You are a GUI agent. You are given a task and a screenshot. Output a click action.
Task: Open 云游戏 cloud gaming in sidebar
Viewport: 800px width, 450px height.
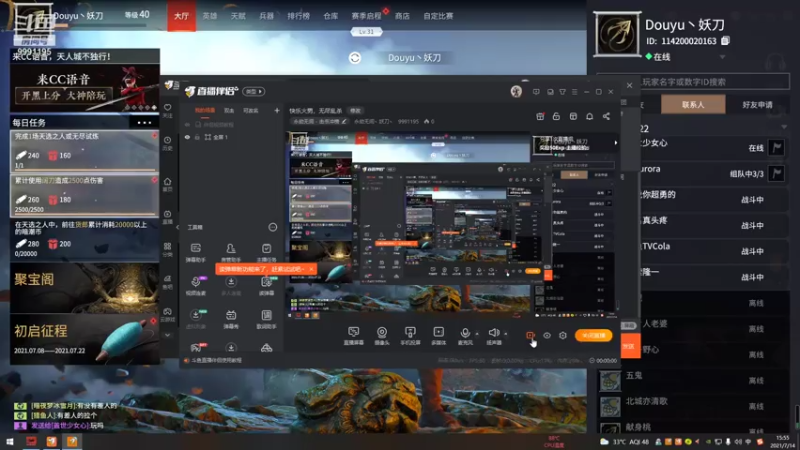168,314
